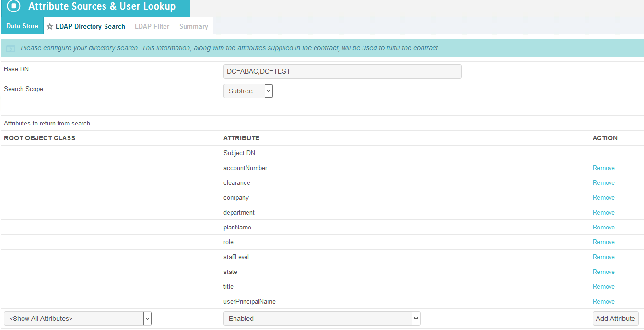Remove the userPrincipalName attribute
Viewport: 644px width, 330px height.
tap(604, 302)
